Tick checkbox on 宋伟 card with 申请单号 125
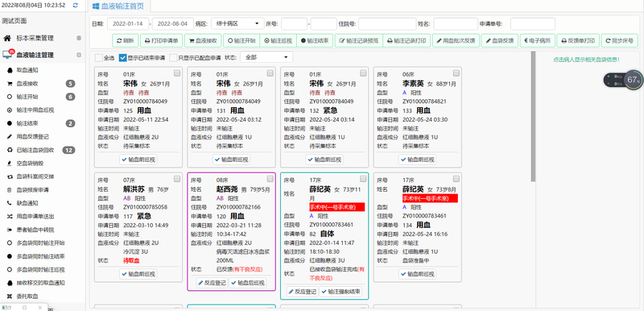 pos(177,73)
